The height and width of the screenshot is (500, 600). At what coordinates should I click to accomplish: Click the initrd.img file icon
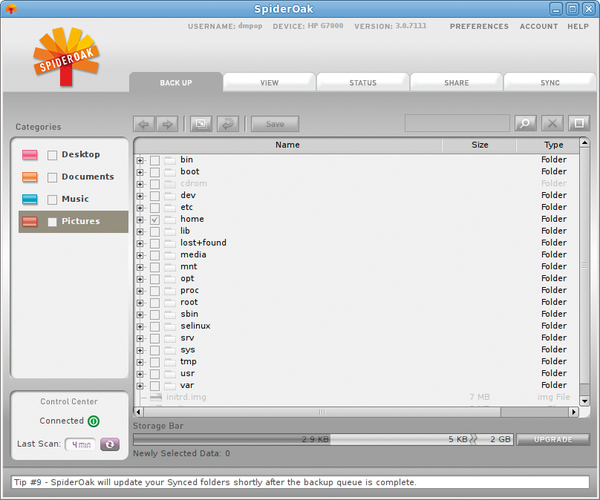[156, 397]
